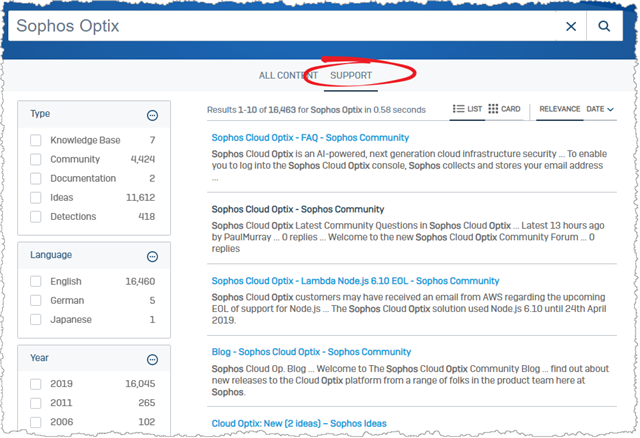Open Sophos Cloud Optix - Sophos Community result

298,209
